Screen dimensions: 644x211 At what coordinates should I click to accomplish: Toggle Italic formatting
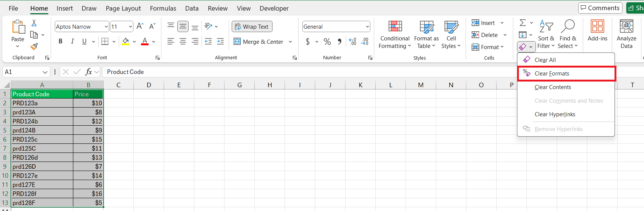72,41
